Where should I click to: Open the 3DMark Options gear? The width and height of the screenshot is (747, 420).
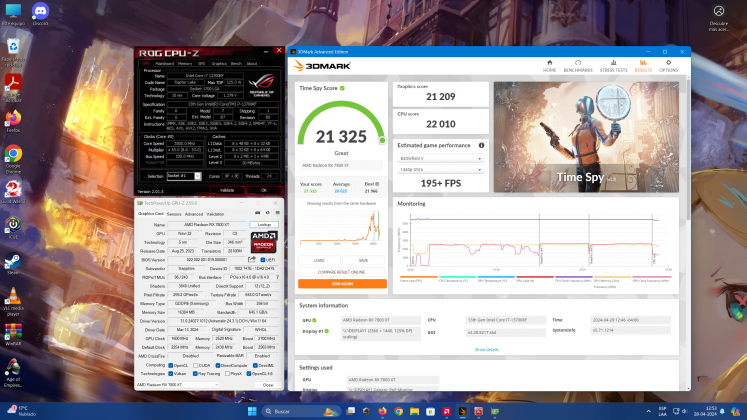[x=668, y=66]
